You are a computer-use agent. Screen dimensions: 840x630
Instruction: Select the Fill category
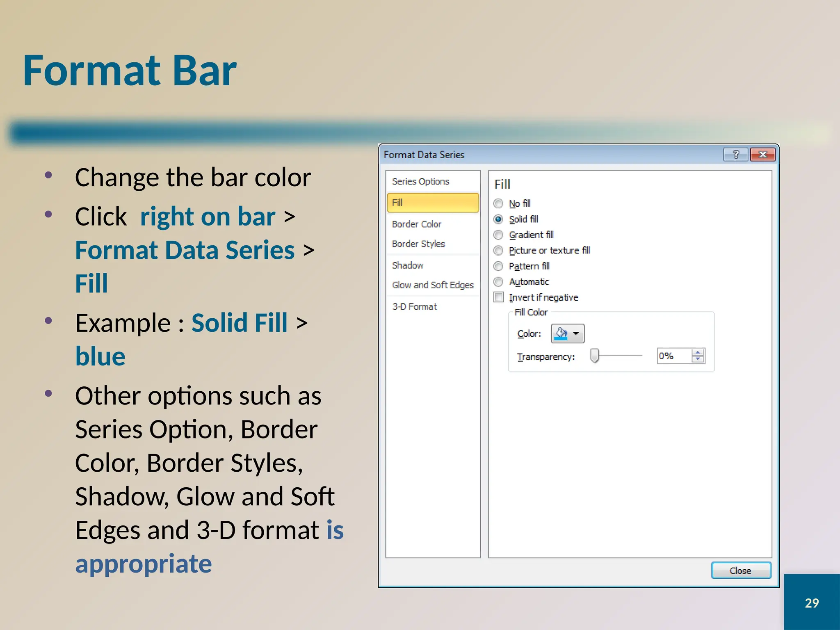(433, 203)
